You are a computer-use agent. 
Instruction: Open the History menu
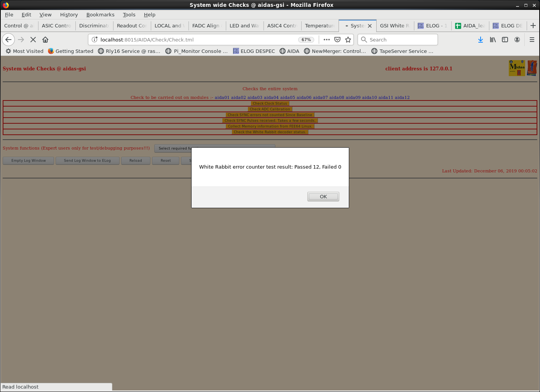(x=69, y=14)
